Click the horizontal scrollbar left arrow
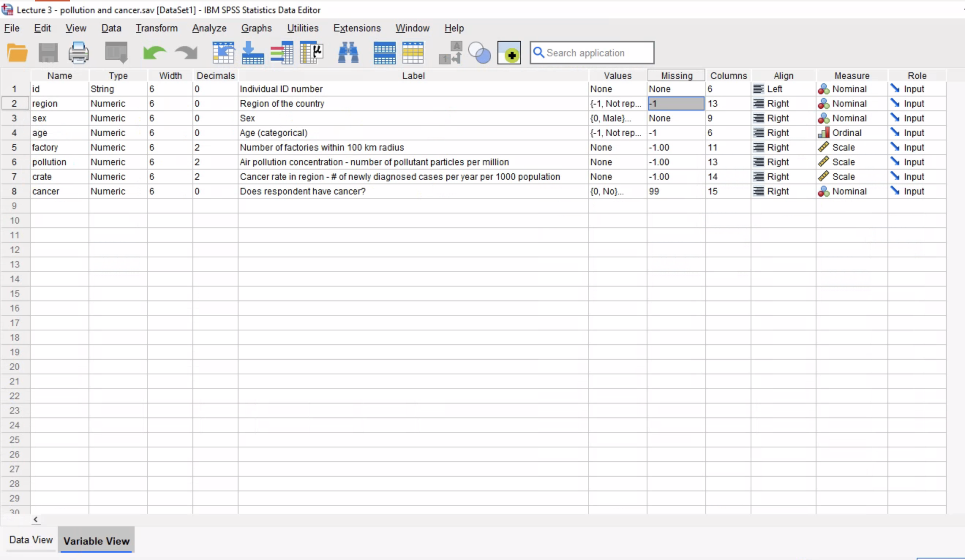965x560 pixels. 35,519
